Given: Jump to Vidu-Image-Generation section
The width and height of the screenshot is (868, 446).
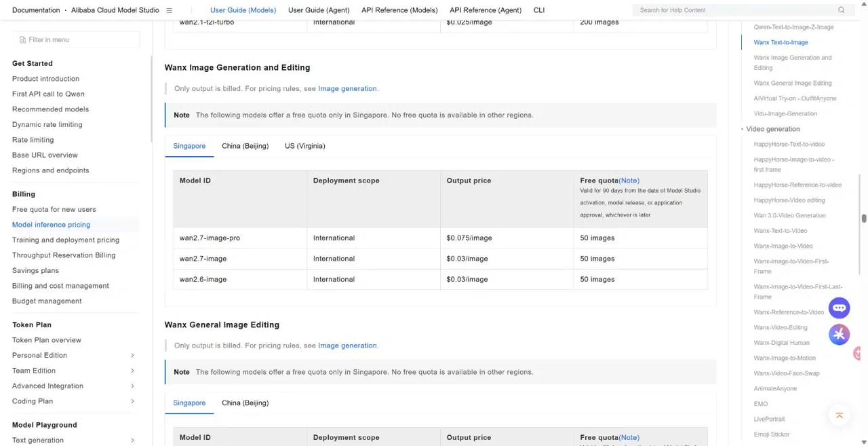Looking at the screenshot, I should coord(785,114).
